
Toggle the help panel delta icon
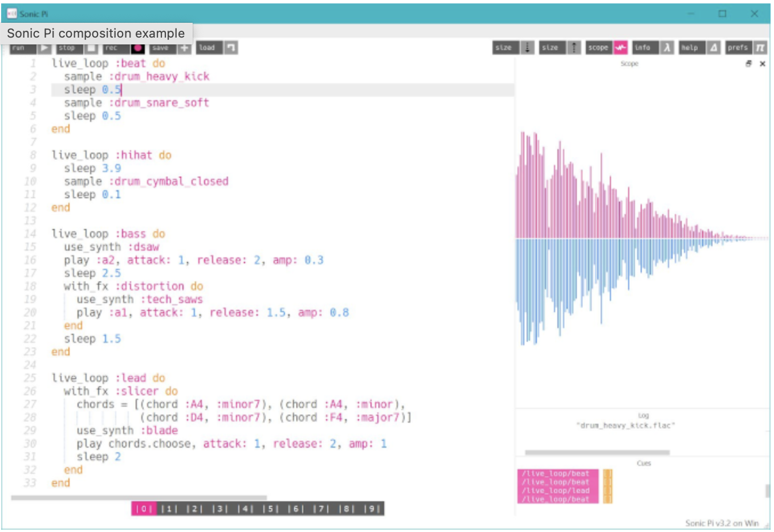pyautogui.click(x=714, y=48)
